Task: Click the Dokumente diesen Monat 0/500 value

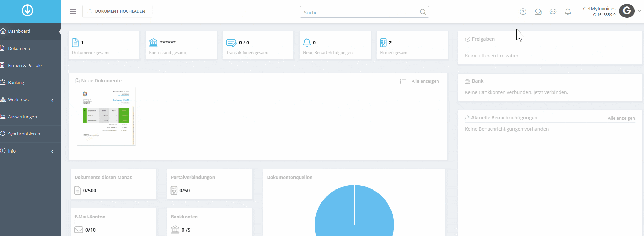Action: [x=90, y=191]
